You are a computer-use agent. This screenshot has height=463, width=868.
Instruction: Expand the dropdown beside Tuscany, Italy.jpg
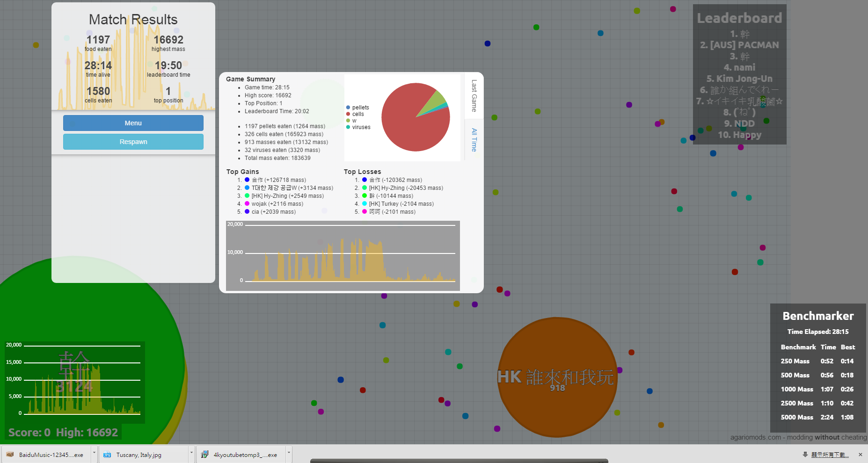click(191, 453)
